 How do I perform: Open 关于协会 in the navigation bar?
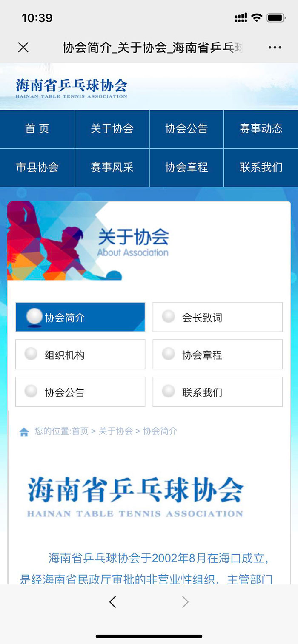point(112,129)
